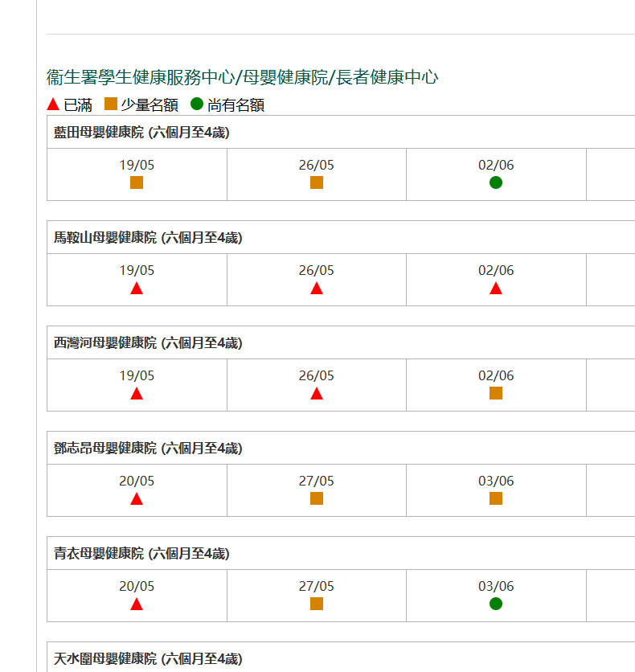This screenshot has height=672, width=635.
Task: Click red triangle legend icon for 已滿
Action: 53,104
